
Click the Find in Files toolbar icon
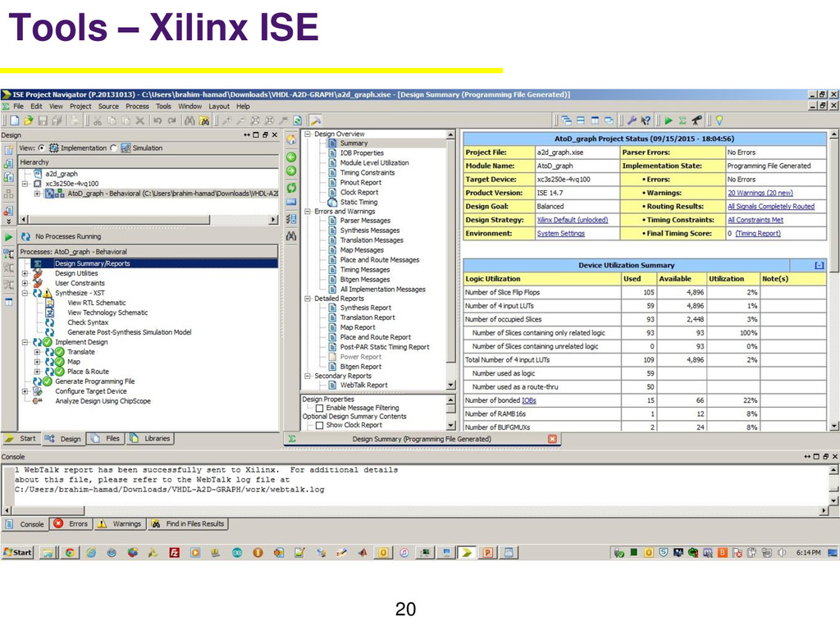point(204,121)
